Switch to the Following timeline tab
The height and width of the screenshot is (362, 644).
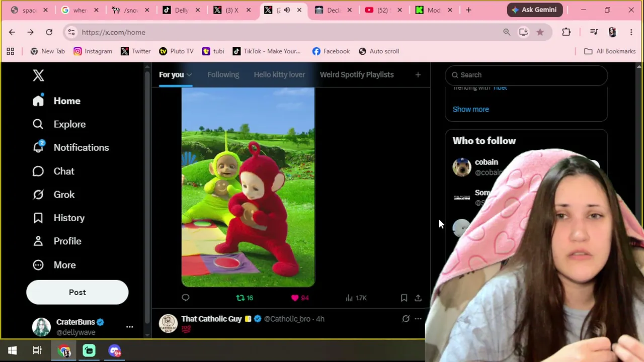[223, 74]
